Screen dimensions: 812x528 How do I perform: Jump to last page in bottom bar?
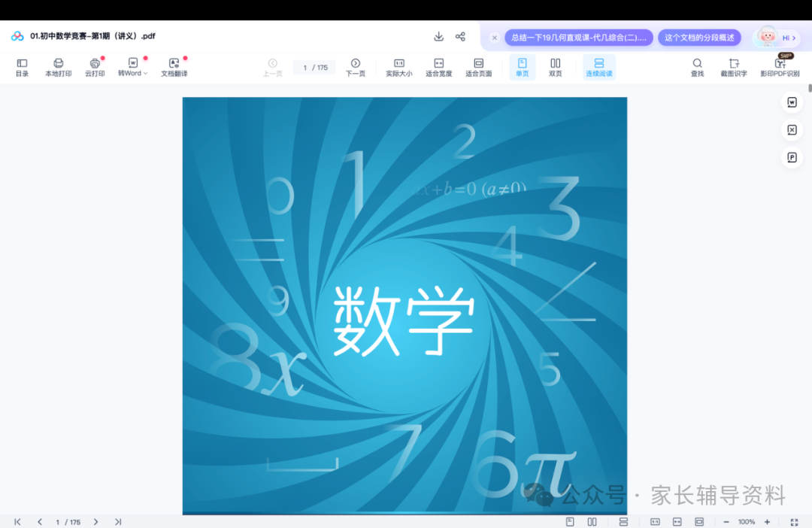pyautogui.click(x=118, y=522)
